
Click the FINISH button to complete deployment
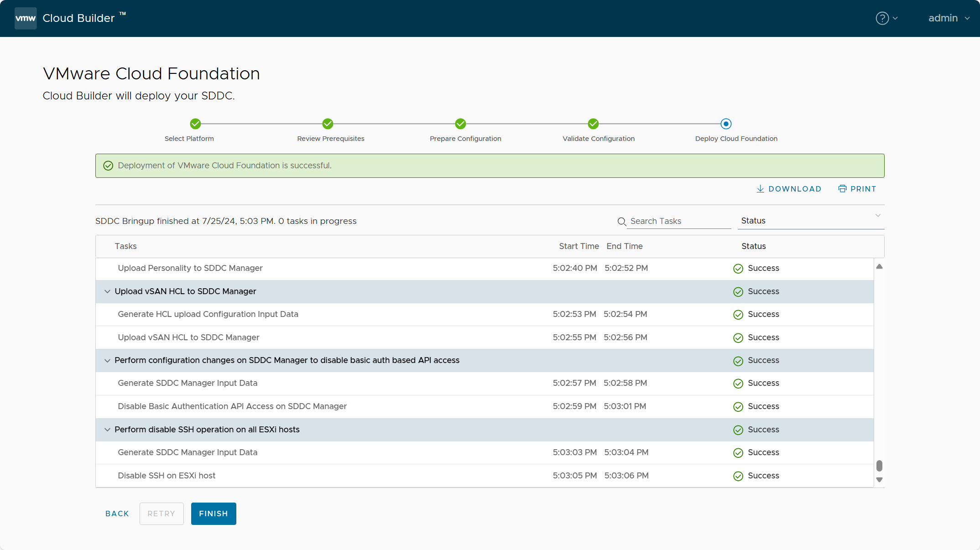click(214, 513)
